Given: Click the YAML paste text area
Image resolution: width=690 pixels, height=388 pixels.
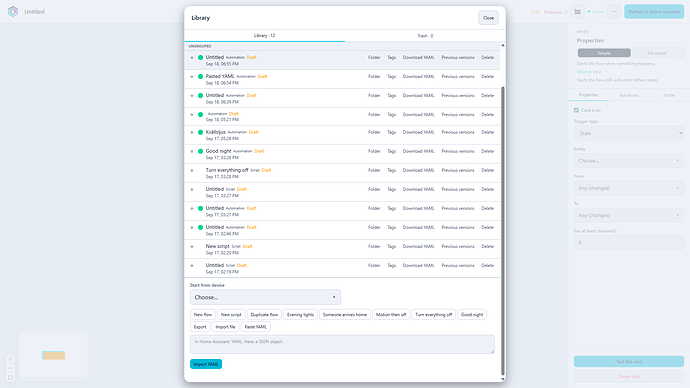Looking at the screenshot, I should pos(342,344).
